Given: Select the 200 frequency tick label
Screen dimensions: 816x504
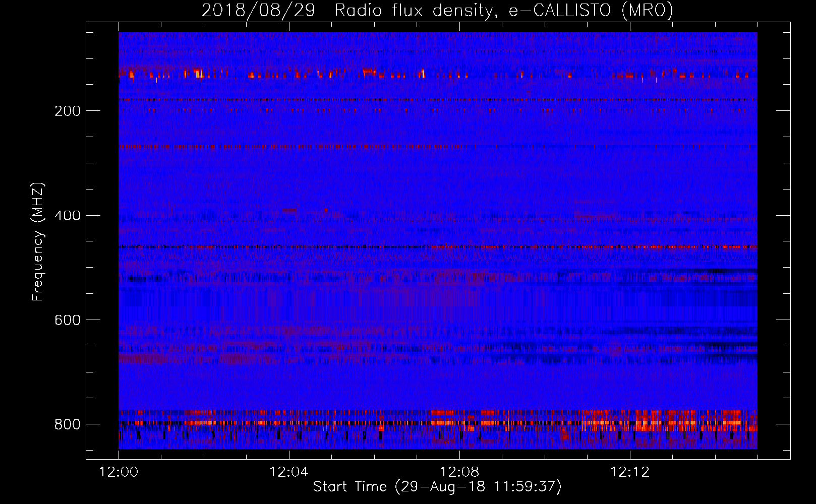Looking at the screenshot, I should coord(68,111).
